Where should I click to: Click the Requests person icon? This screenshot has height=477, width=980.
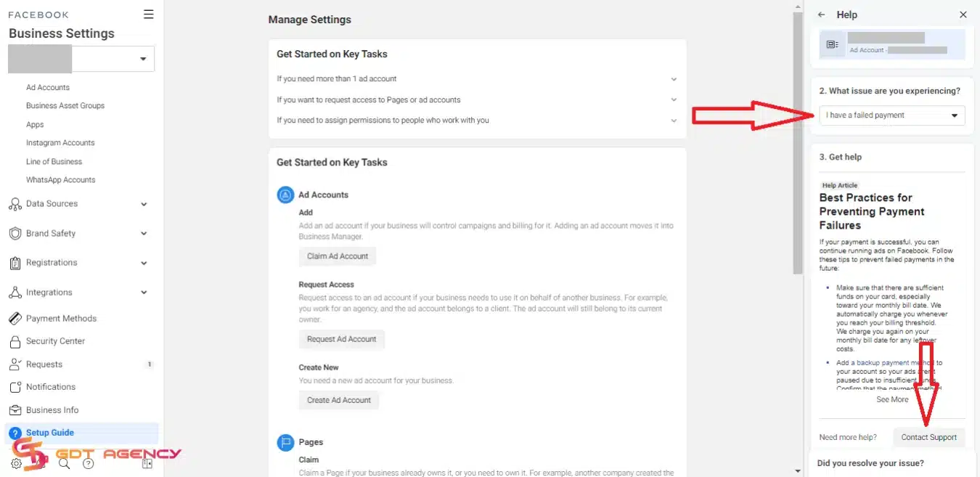tap(15, 364)
